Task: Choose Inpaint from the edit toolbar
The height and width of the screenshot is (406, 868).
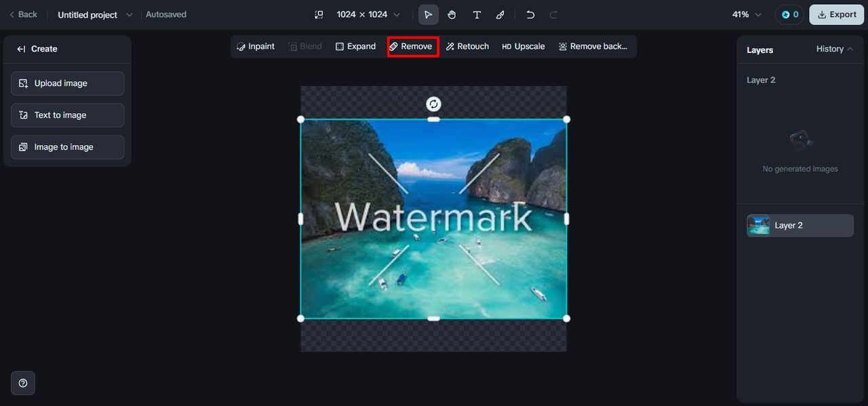Action: tap(256, 46)
